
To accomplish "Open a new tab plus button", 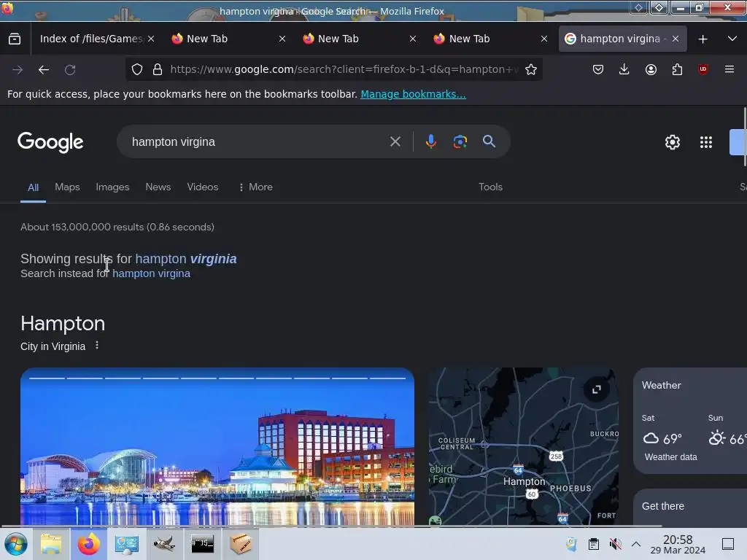I will coord(703,39).
